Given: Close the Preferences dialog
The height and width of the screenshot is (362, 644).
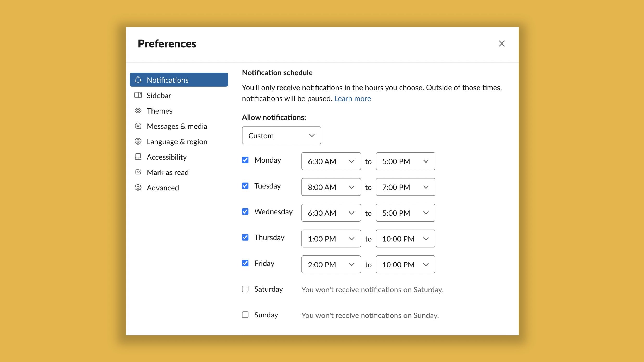Looking at the screenshot, I should pos(502,43).
